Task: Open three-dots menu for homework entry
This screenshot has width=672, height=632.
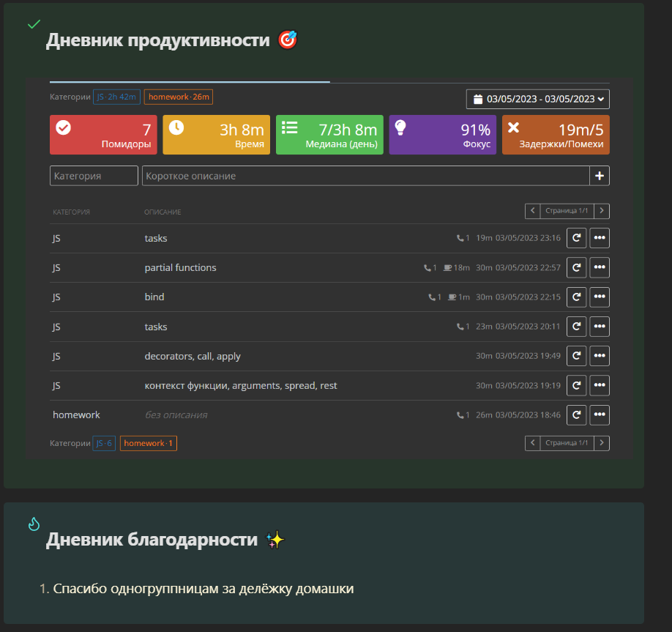Action: 599,415
